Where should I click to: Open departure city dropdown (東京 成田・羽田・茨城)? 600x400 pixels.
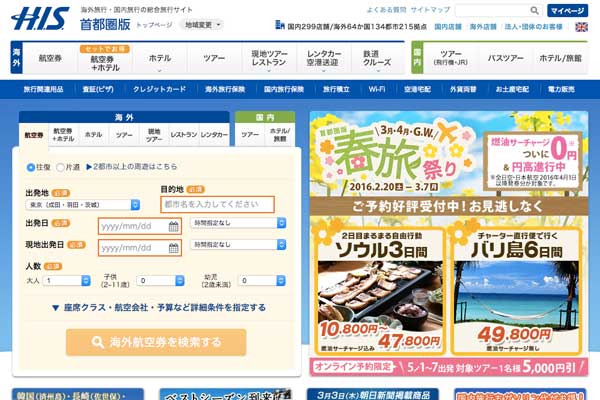(x=83, y=205)
